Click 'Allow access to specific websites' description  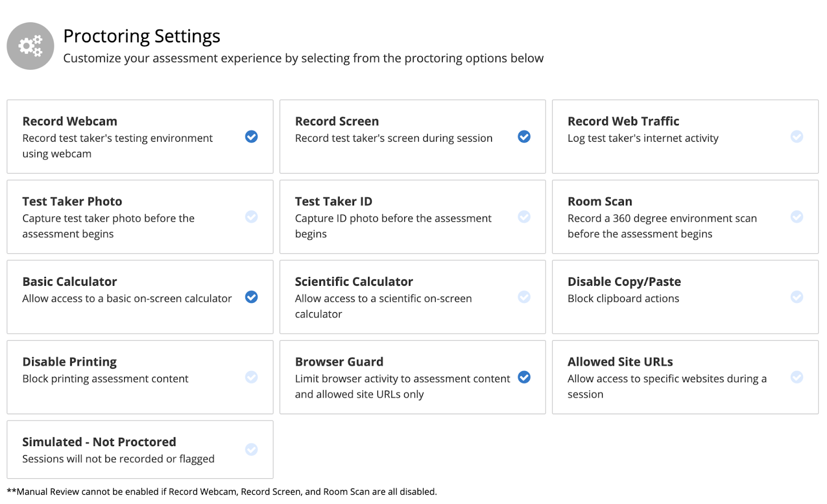tap(667, 387)
